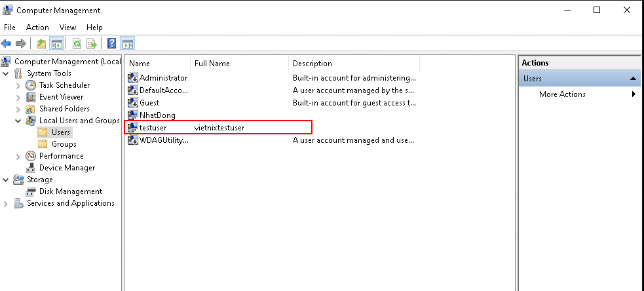Toggle the Show/Hide Console Tree icon
Viewport: 644px width, 291px height.
point(56,43)
